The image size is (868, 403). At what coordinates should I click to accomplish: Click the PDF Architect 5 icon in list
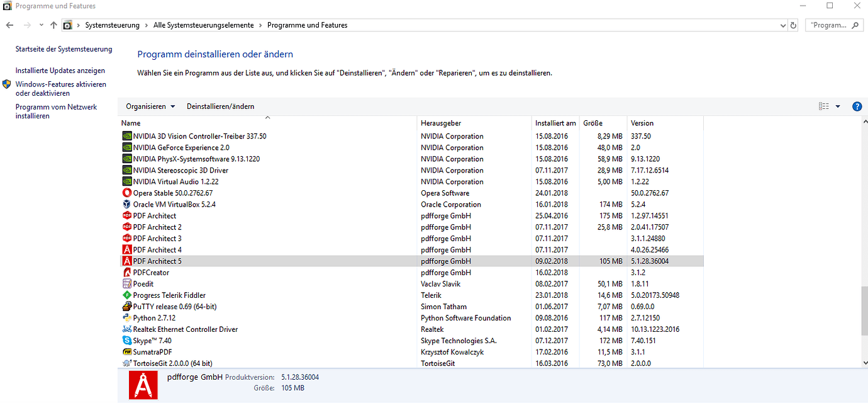point(127,261)
